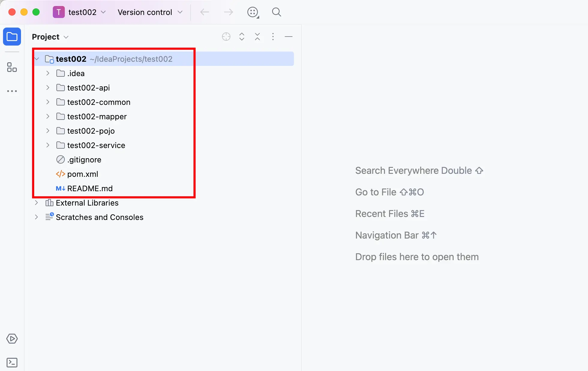588x371 pixels.
Task: Open Project panel options kebab menu
Action: click(x=273, y=37)
